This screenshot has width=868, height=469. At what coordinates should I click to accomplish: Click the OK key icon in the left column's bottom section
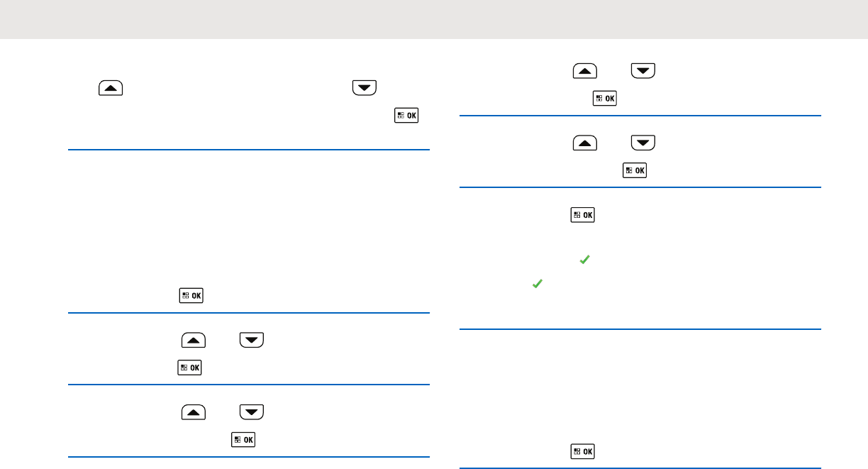243,439
